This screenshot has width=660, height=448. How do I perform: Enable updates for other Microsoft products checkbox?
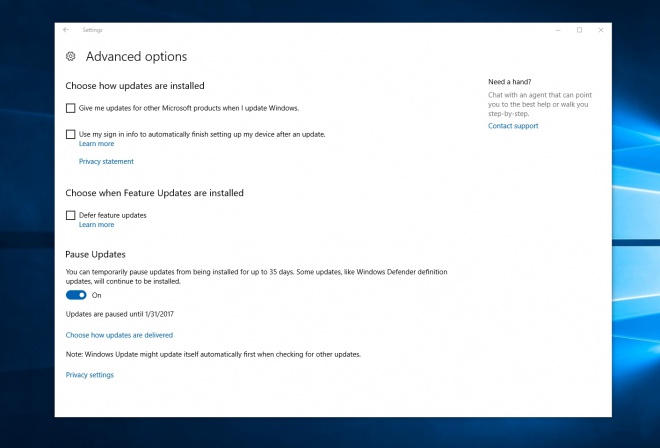[70, 108]
